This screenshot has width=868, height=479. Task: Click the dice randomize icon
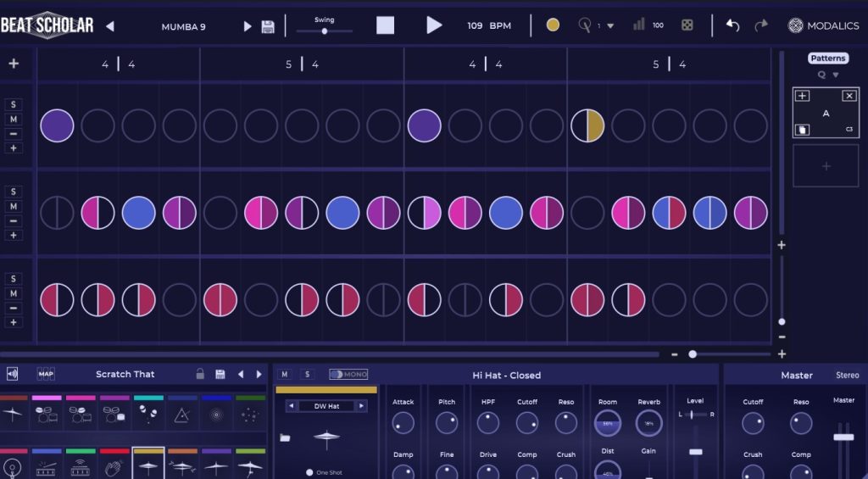coord(687,25)
